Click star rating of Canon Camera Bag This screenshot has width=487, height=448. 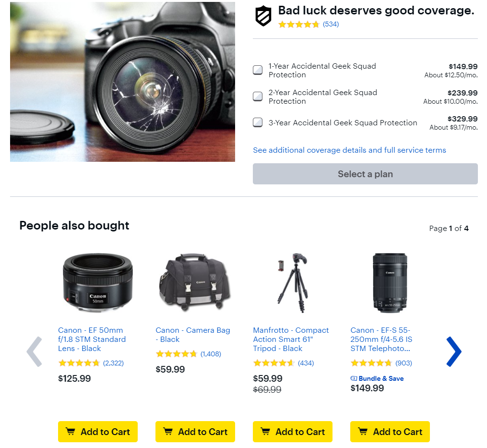(x=176, y=354)
